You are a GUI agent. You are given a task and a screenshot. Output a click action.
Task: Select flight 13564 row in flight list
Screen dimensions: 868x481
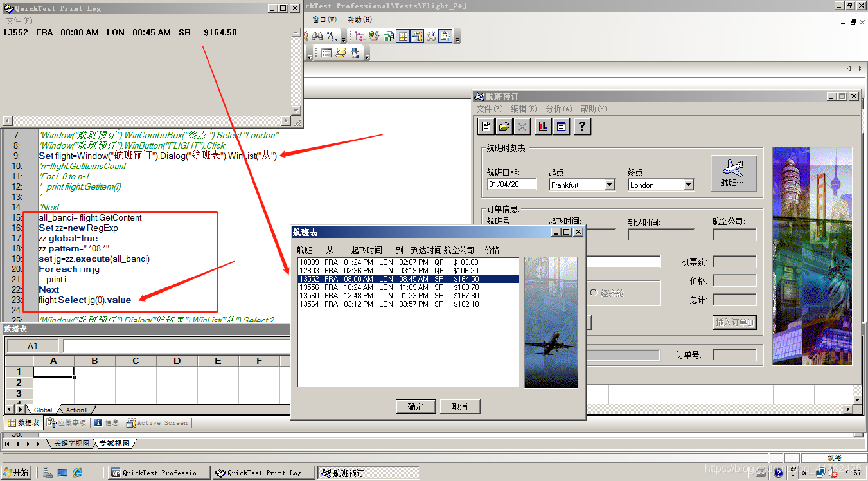pos(408,304)
